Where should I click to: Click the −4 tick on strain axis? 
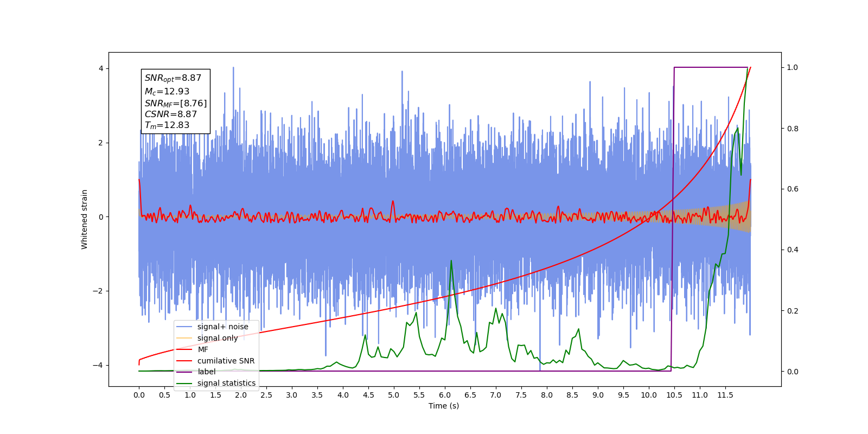[98, 365]
